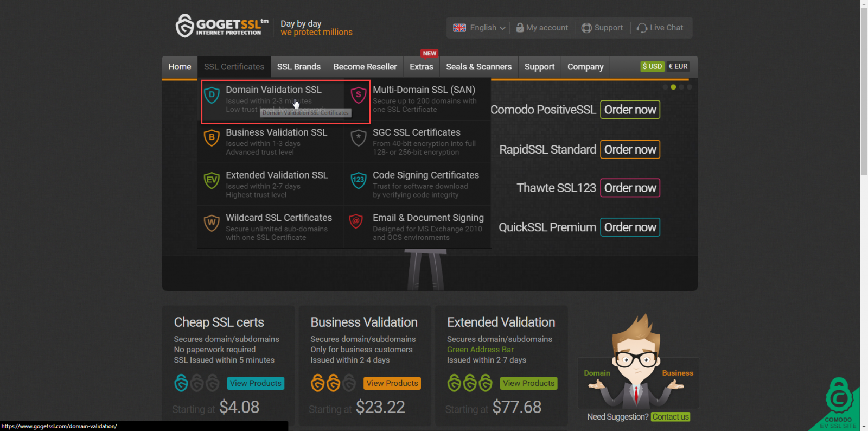
Task: Click the Multi-Domain SSL S shield icon
Action: click(358, 96)
